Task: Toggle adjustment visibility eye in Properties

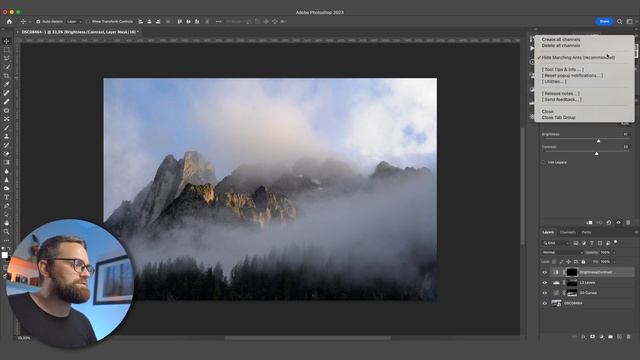Action: [618, 222]
